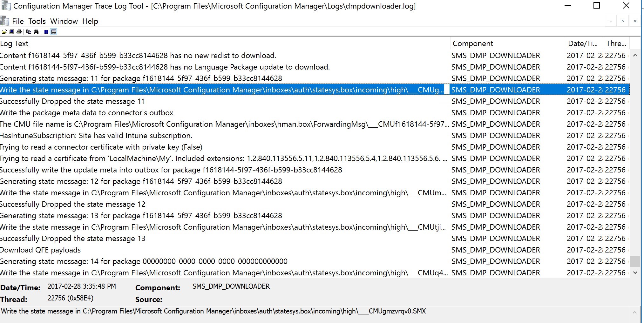This screenshot has height=323, width=644.
Task: Restore the inner log document window
Action: pos(623,21)
